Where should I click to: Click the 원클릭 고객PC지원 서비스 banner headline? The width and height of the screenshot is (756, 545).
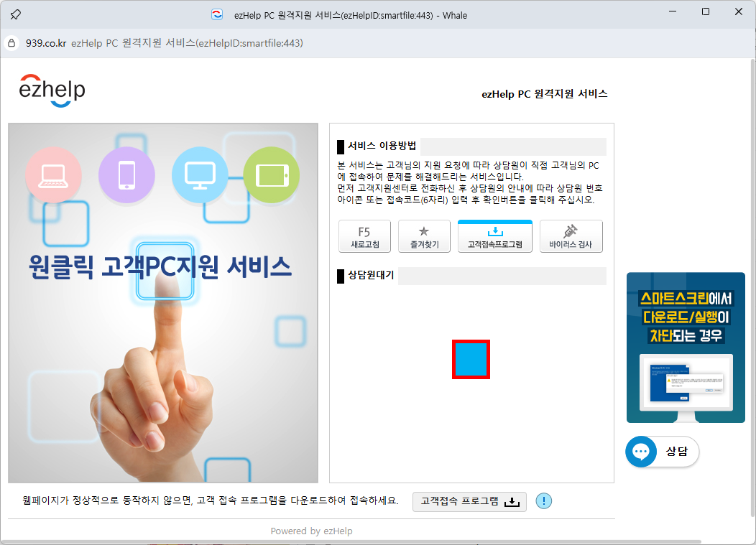pos(160,267)
